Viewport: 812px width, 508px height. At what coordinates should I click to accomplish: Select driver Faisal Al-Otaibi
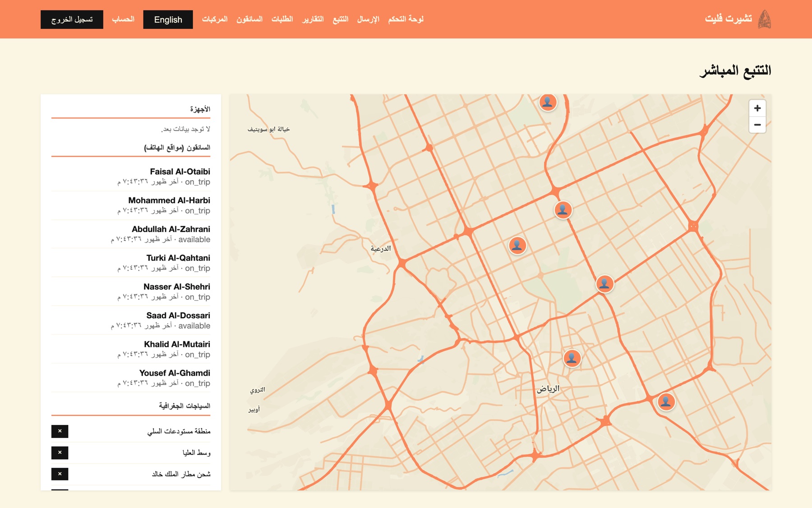tap(131, 177)
